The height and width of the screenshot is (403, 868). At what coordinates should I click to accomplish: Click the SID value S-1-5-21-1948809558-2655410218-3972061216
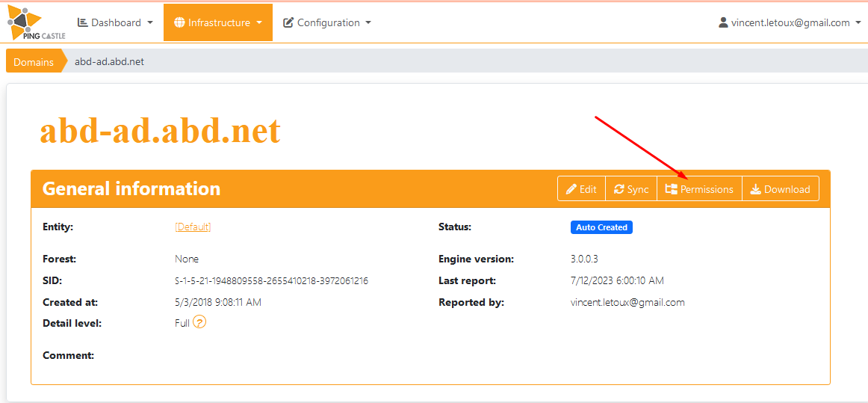coord(271,281)
